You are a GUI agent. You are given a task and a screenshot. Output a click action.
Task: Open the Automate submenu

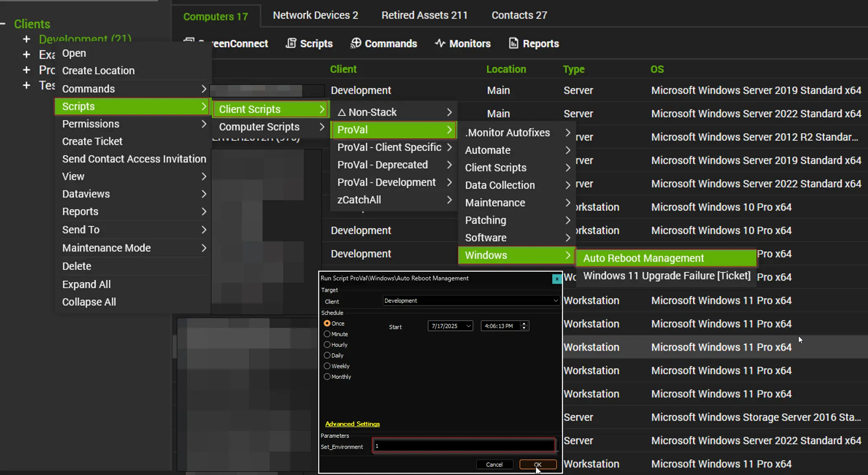click(516, 150)
